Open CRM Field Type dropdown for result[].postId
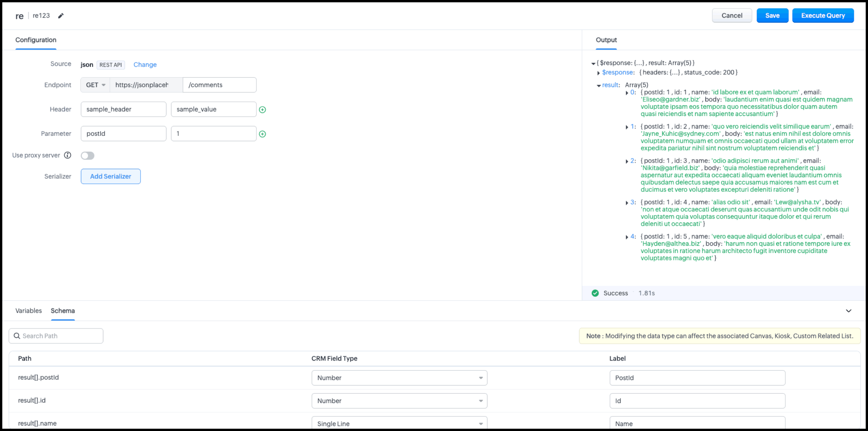868x431 pixels. coord(399,378)
